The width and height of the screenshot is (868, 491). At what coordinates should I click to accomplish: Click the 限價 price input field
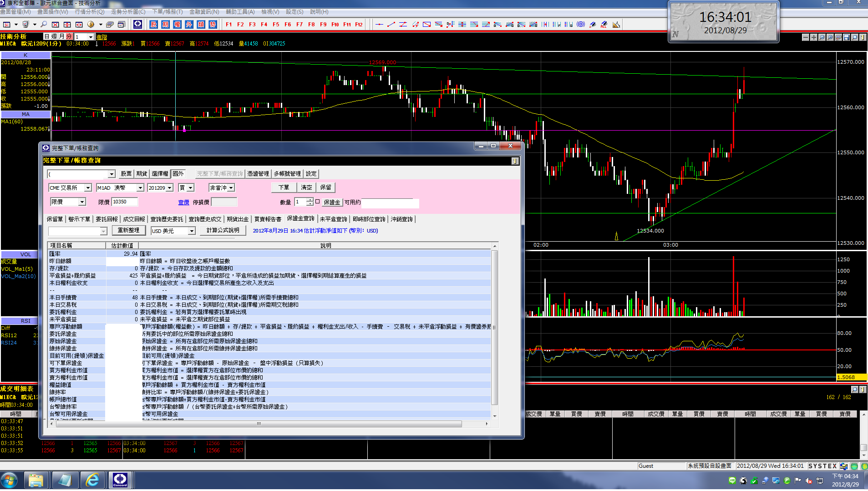click(x=124, y=202)
